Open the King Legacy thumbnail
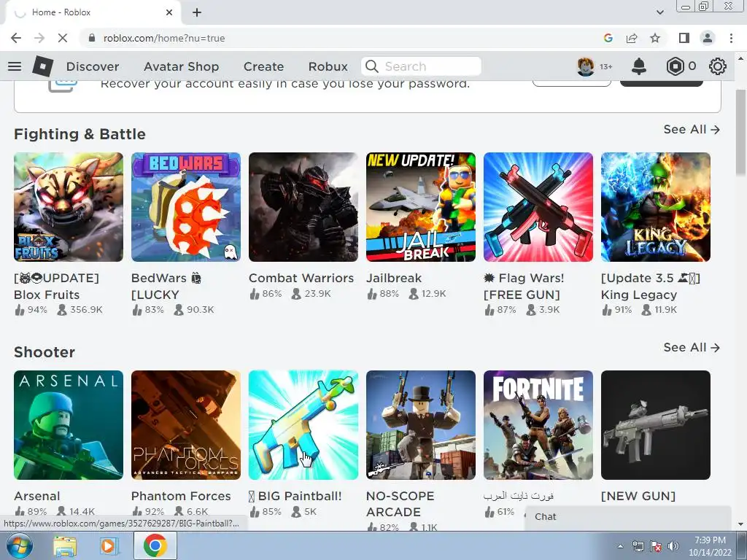 coord(656,206)
